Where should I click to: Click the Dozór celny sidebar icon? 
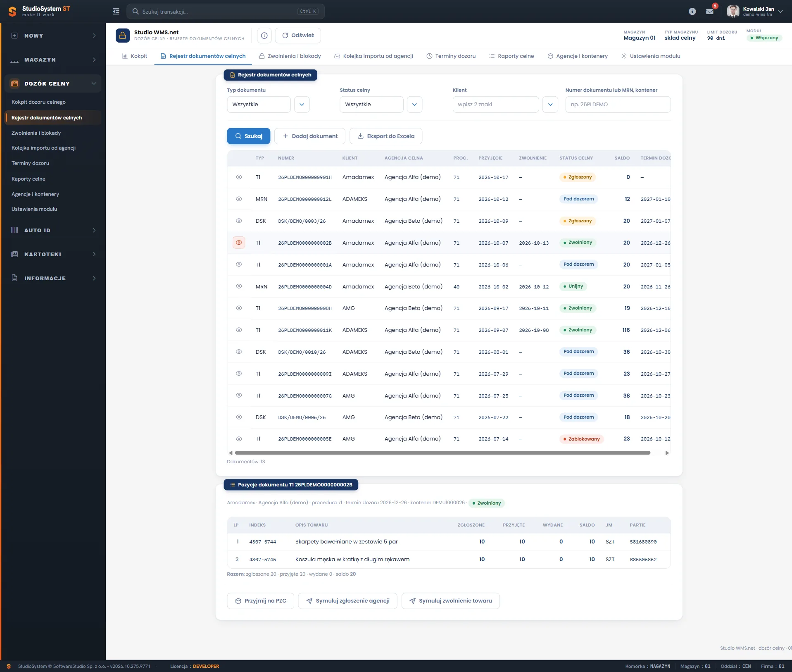pyautogui.click(x=14, y=83)
